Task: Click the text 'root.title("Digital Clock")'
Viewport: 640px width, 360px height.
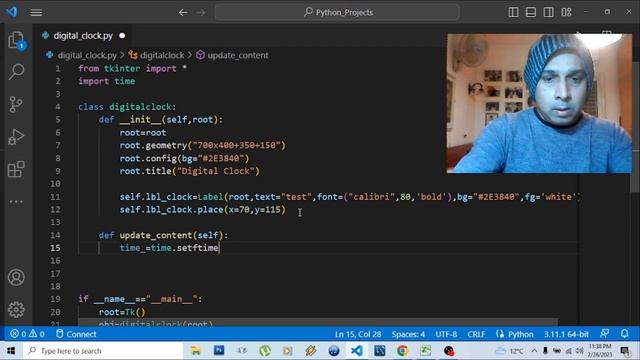Action: coord(189,171)
